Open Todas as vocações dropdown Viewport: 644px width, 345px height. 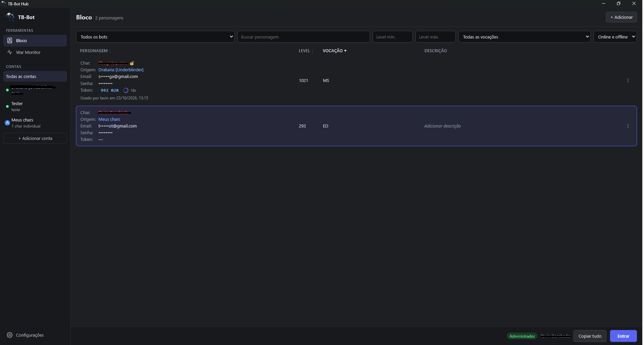coord(524,37)
